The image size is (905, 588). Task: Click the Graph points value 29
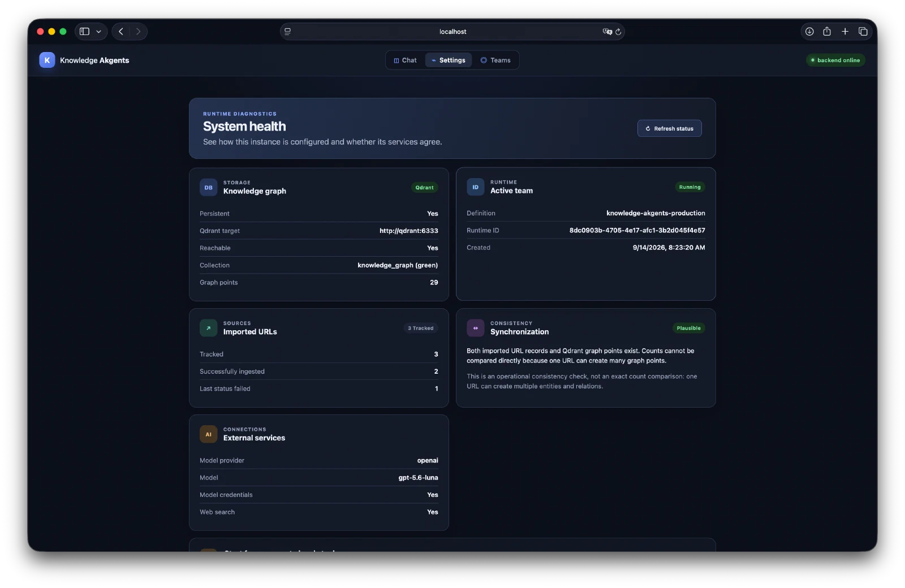[x=434, y=282]
